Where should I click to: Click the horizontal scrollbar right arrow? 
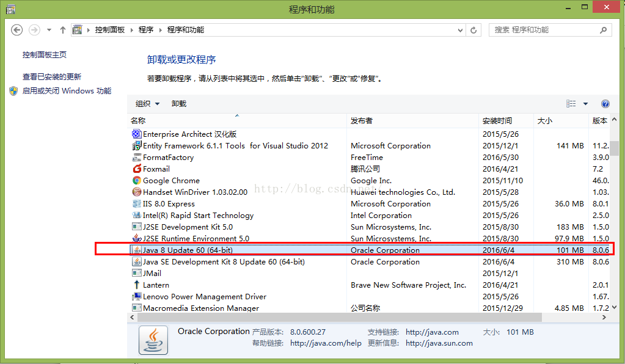pos(604,318)
